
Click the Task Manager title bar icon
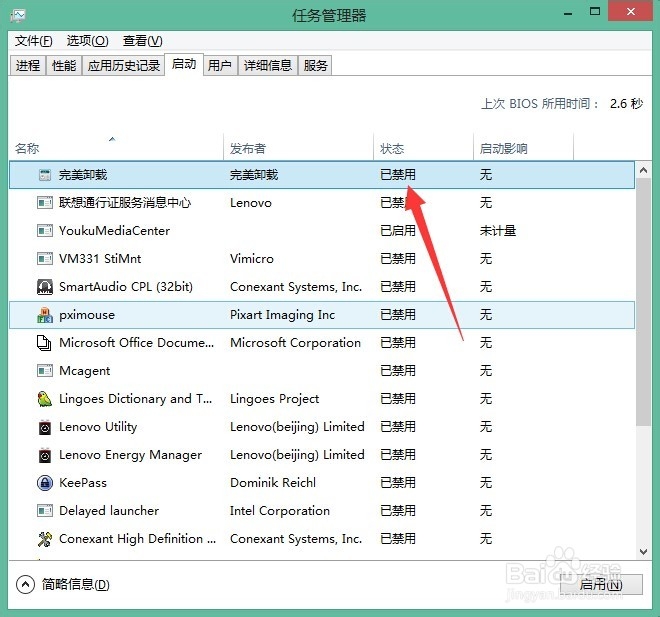18,16
